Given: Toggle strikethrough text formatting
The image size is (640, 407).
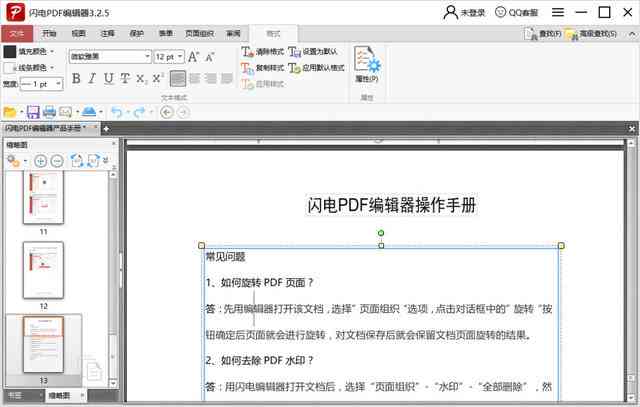Looking at the screenshot, I should 125,78.
